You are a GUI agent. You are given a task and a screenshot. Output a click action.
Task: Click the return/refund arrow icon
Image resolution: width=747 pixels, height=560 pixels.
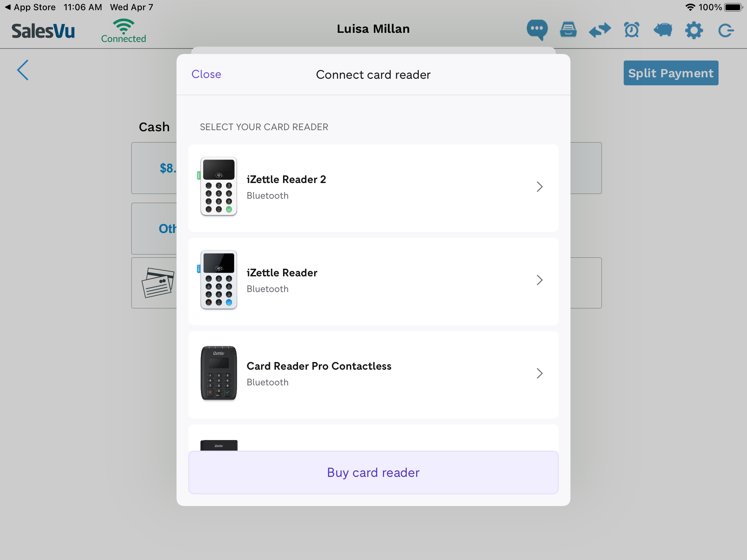[x=601, y=30]
